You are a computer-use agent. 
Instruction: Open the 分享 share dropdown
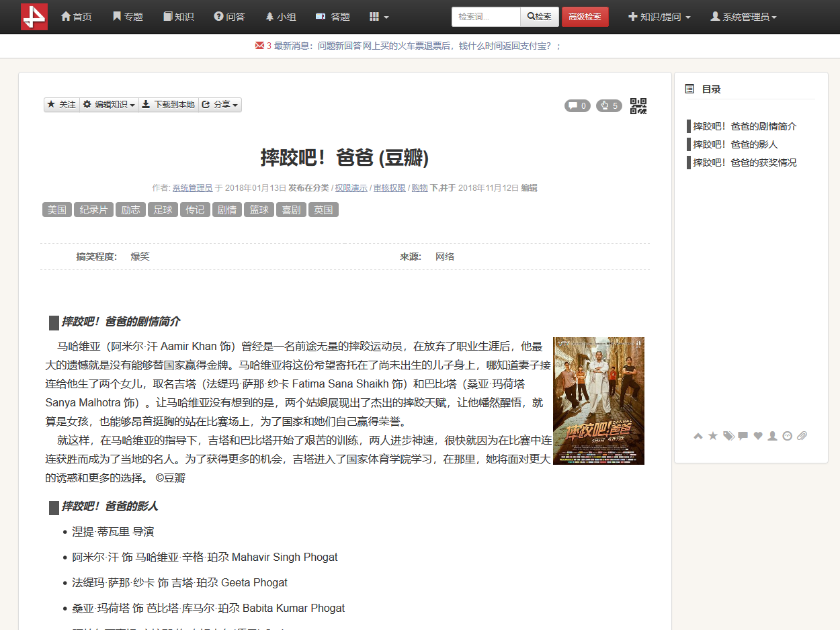pos(220,105)
